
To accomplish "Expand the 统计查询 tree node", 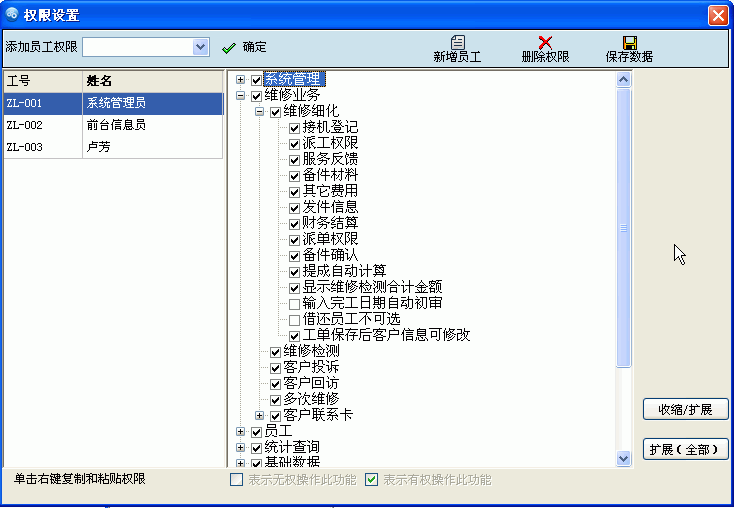I will pyautogui.click(x=241, y=447).
